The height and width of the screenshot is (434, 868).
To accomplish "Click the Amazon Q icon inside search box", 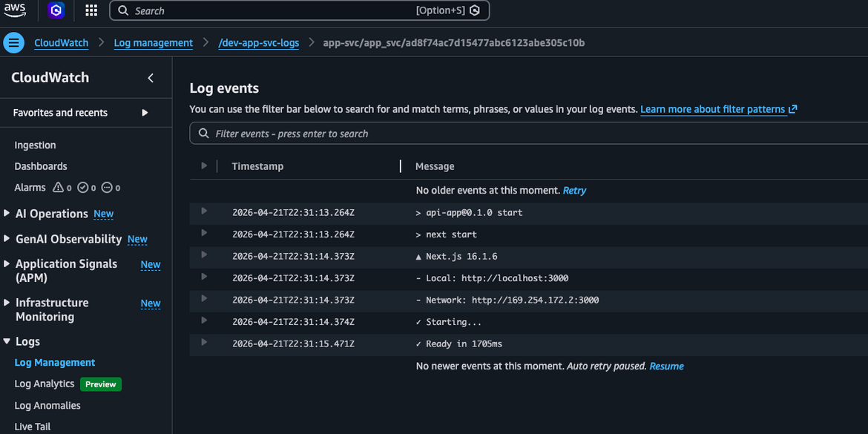I will click(x=474, y=10).
